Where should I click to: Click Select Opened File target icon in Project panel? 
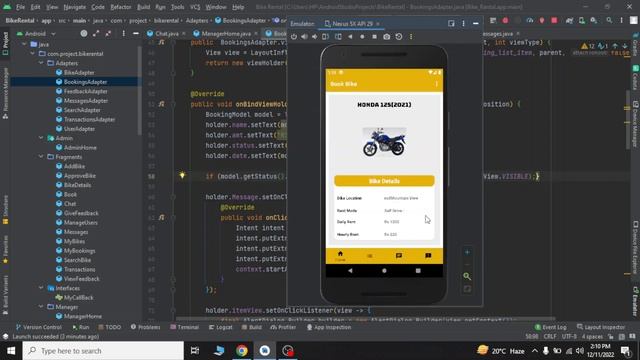[84, 33]
